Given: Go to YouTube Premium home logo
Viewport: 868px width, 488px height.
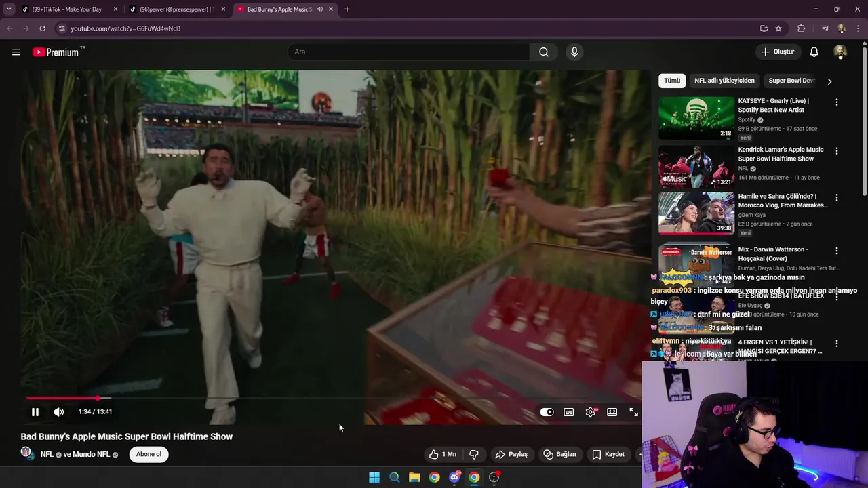Looking at the screenshot, I should click(56, 52).
